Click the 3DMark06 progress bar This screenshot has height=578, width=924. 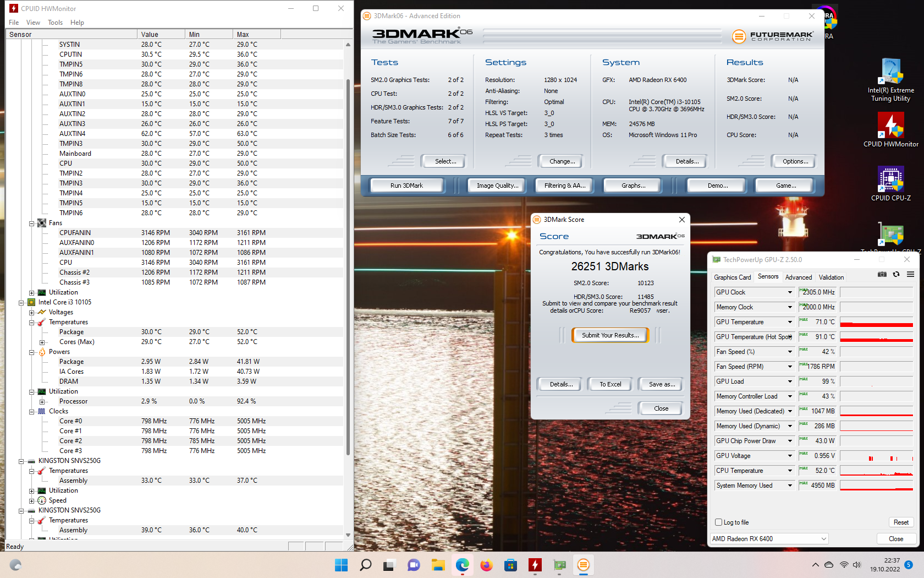coord(602,36)
